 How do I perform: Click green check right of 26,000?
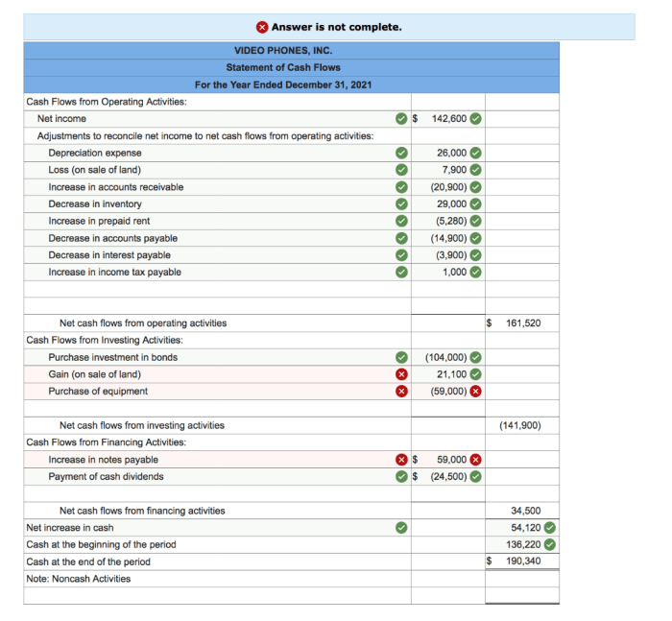pos(475,153)
